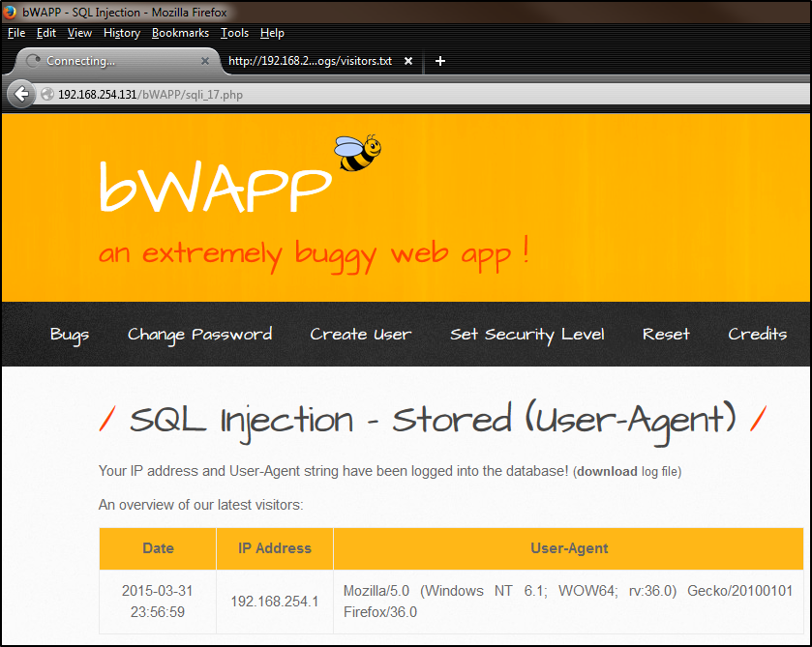Click the IP cell 192.168.254.1
812x647 pixels.
pos(275,602)
